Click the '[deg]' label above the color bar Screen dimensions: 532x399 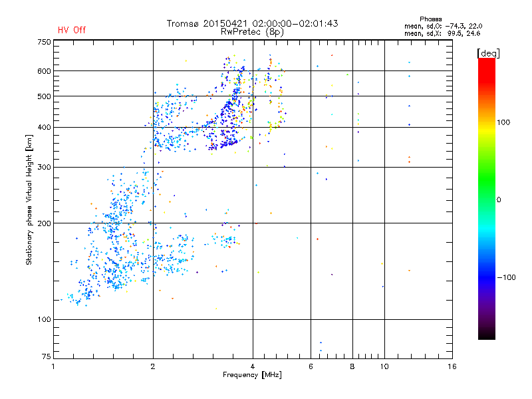click(488, 53)
